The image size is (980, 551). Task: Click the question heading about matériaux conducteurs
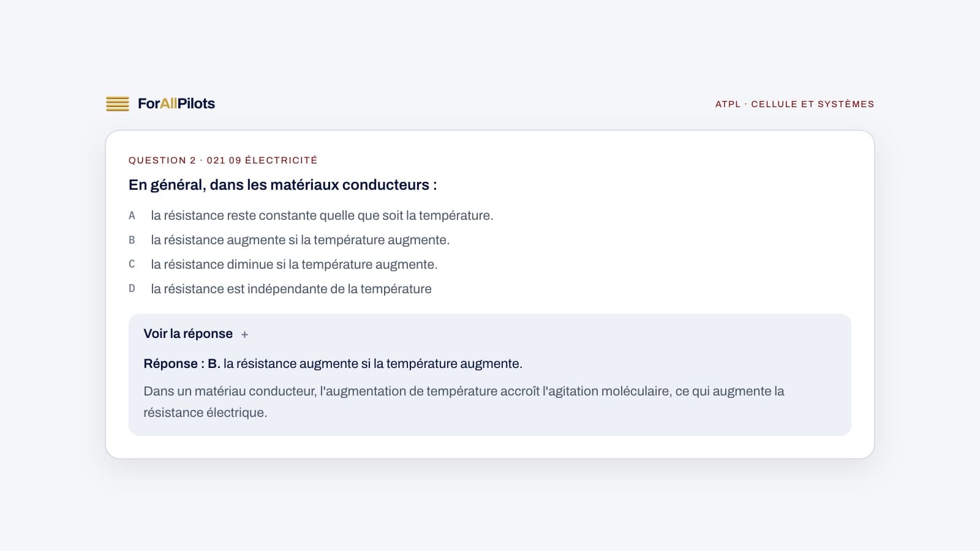click(x=283, y=185)
